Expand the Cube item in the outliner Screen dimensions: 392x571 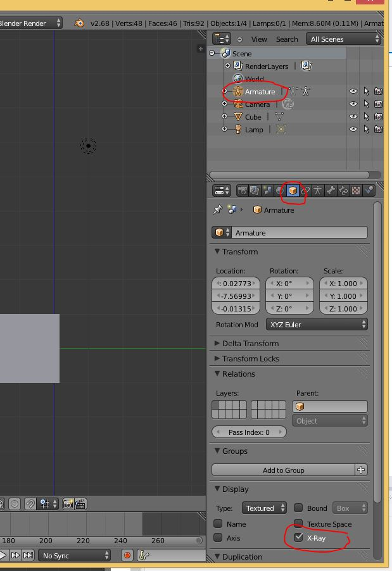pos(224,116)
